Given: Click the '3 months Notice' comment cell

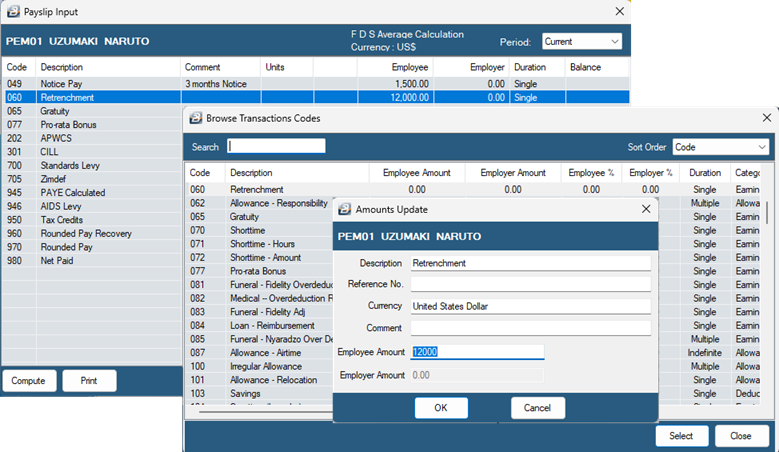Looking at the screenshot, I should pyautogui.click(x=220, y=83).
